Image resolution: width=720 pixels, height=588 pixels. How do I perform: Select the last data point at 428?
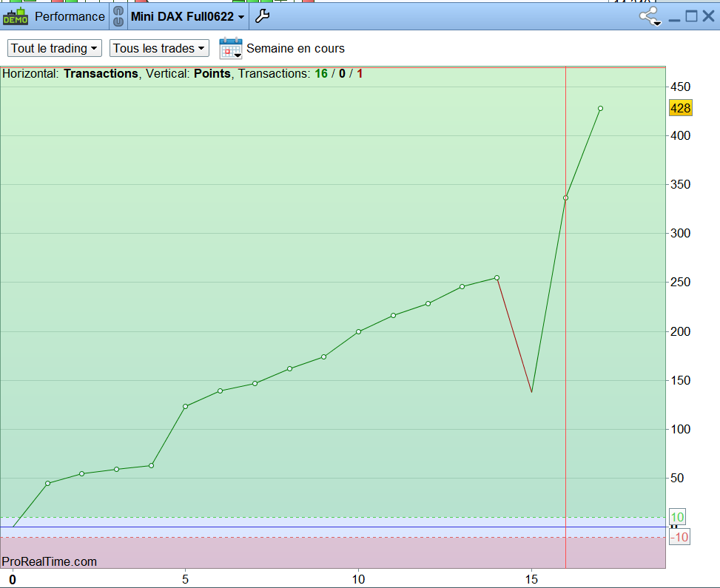(x=600, y=109)
